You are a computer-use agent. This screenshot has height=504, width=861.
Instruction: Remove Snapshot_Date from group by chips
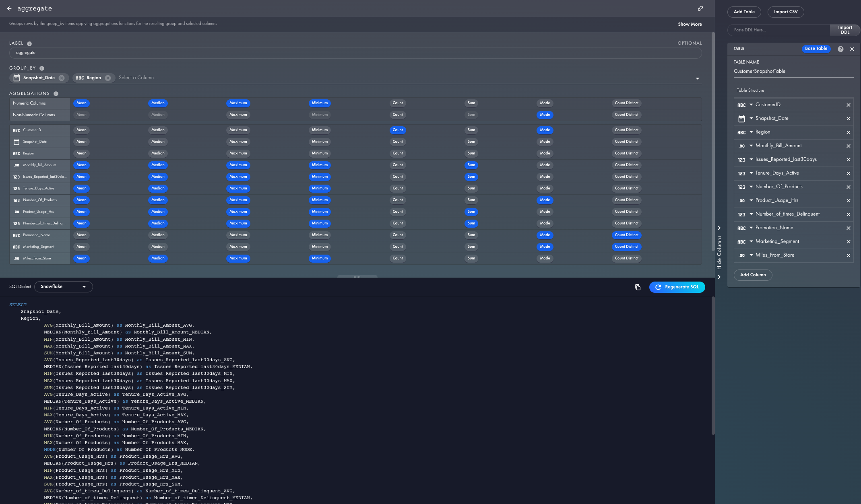pyautogui.click(x=62, y=78)
